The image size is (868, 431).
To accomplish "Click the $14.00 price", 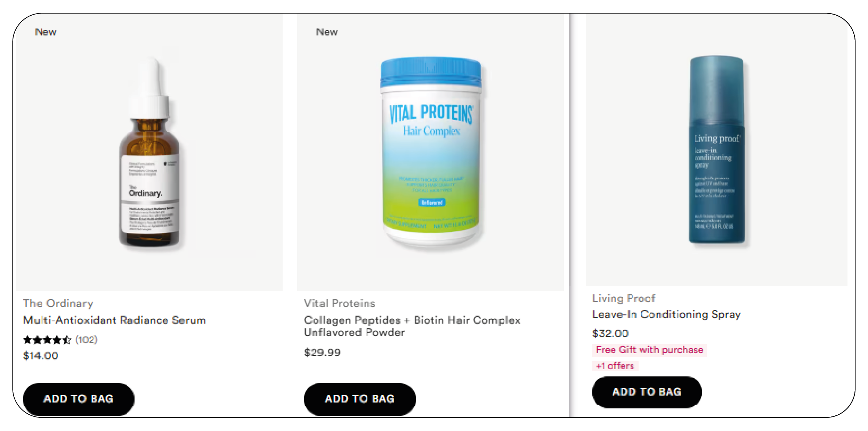I will [41, 356].
